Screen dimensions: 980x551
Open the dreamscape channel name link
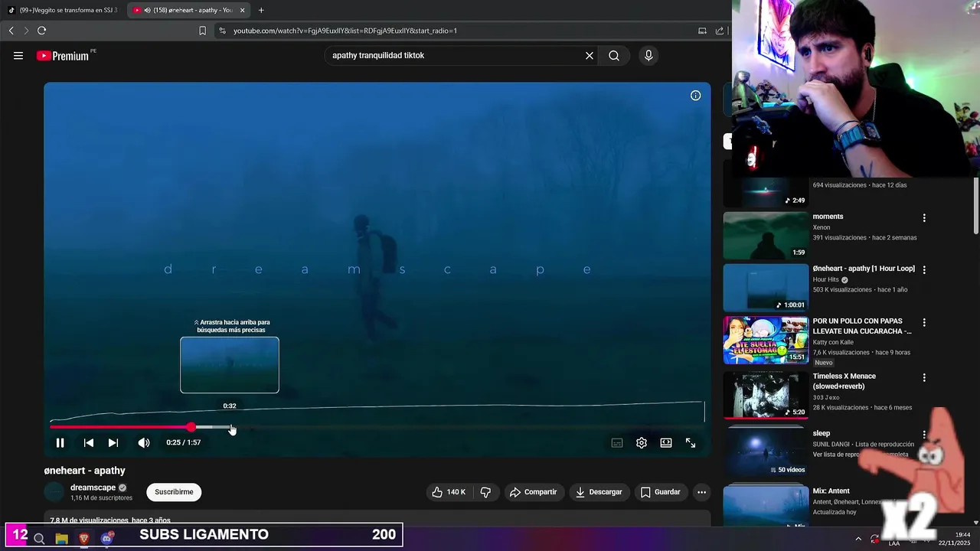tap(93, 487)
